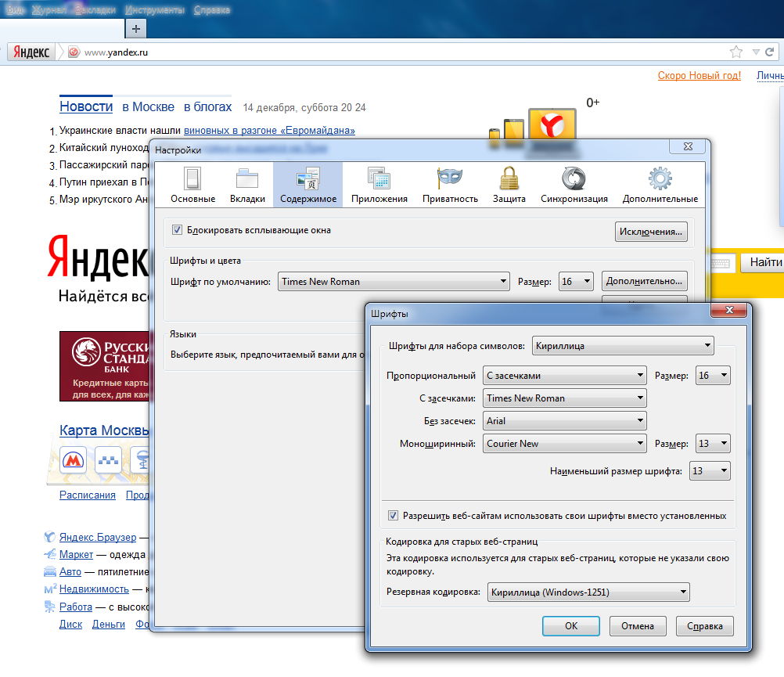Open the Яндекс.Браузер link
This screenshot has width=784, height=677.
coord(98,537)
